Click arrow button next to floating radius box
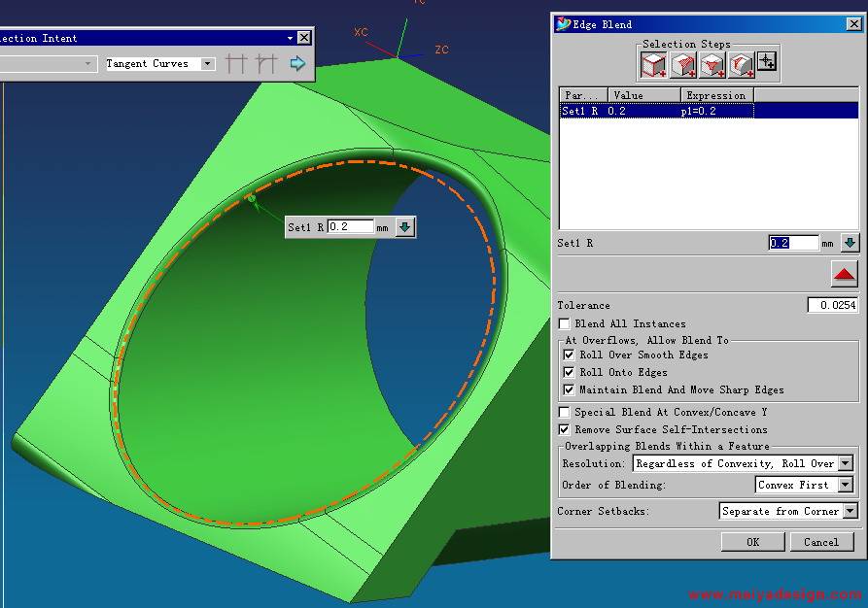This screenshot has width=868, height=608. click(405, 227)
